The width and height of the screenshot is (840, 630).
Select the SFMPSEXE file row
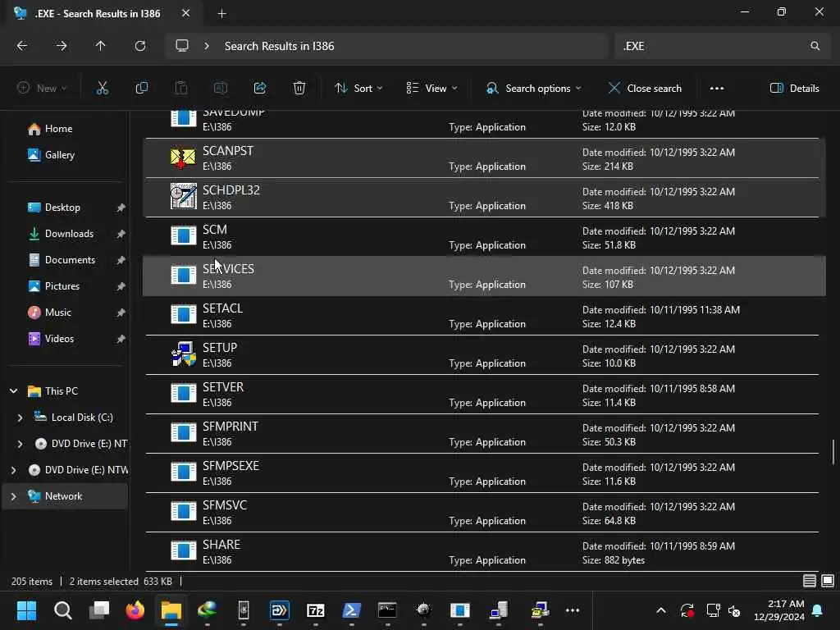[484, 473]
